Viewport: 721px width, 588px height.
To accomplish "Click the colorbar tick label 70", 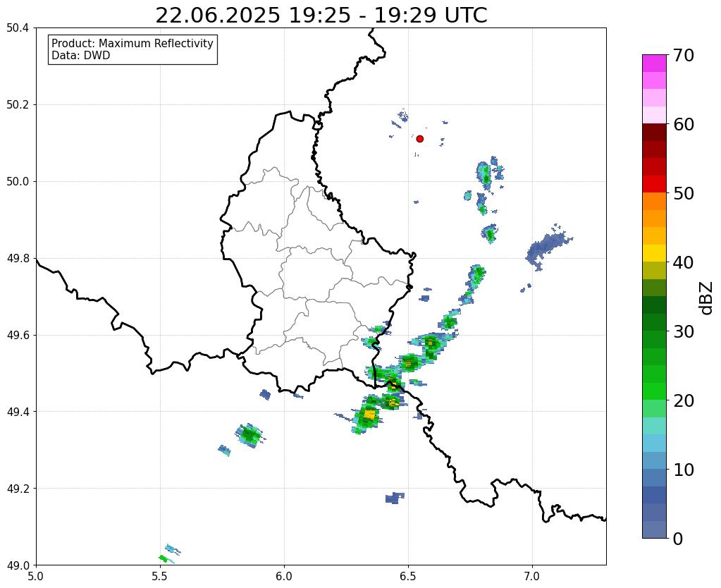I will tap(683, 55).
